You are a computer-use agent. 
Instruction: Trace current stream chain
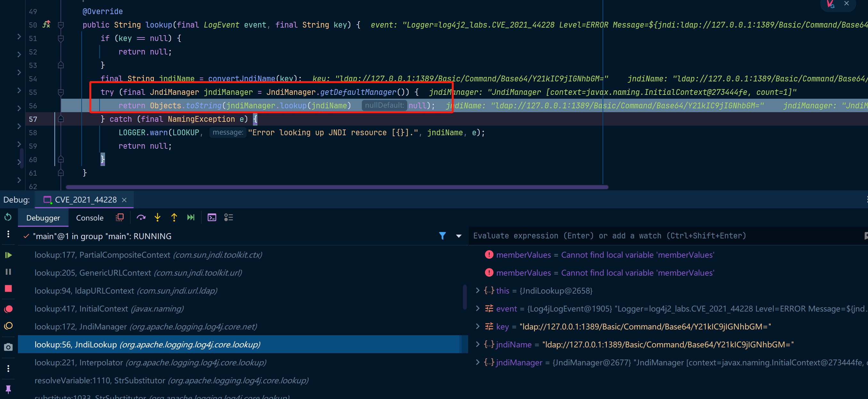pos(229,218)
